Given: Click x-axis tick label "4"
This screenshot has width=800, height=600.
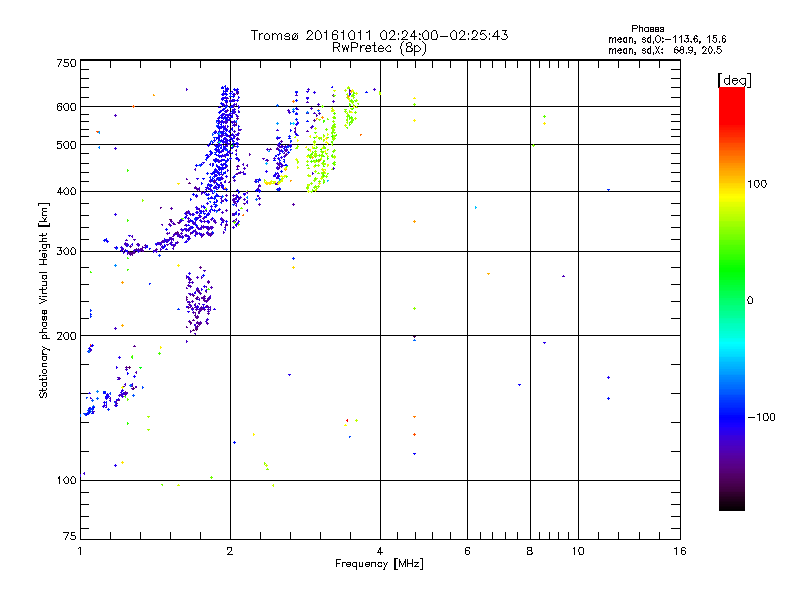Looking at the screenshot, I should [x=380, y=551].
